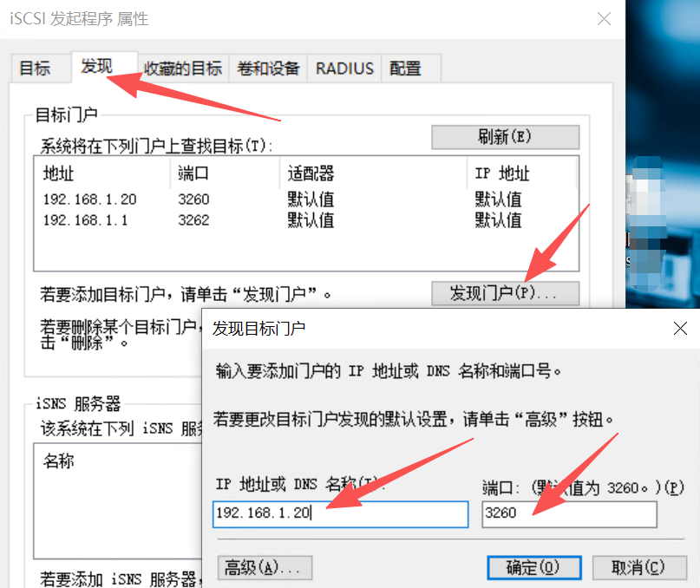Screen dimensions: 700x588
Task: Open the RADIUS tab
Action: [x=344, y=69]
